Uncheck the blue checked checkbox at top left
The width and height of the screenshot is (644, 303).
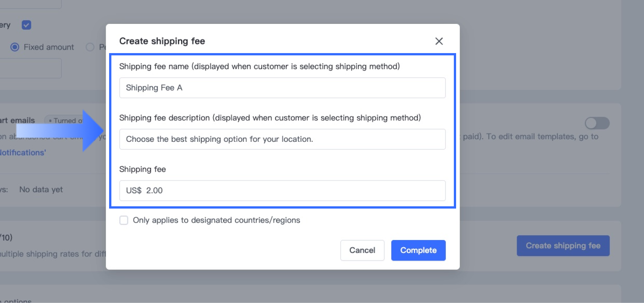click(27, 25)
